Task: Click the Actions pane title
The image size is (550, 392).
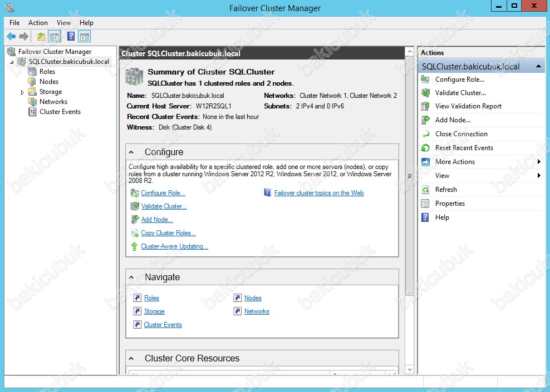Action: (432, 53)
